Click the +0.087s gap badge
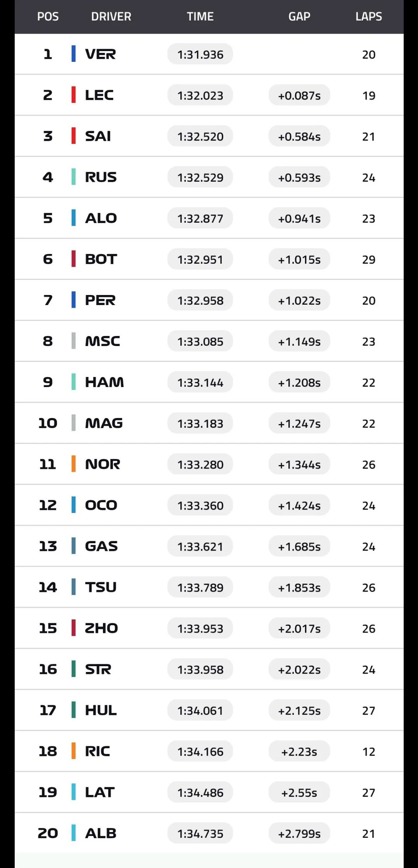 pos(299,95)
